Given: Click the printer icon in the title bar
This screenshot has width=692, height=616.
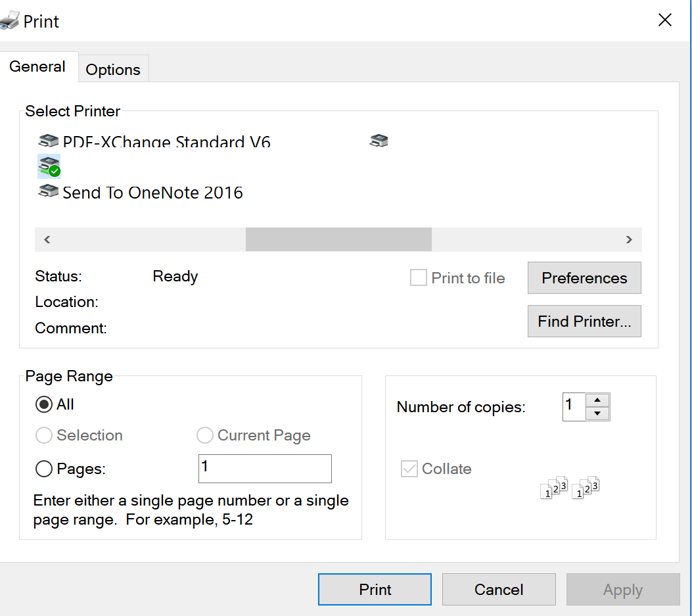Looking at the screenshot, I should pos(10,20).
